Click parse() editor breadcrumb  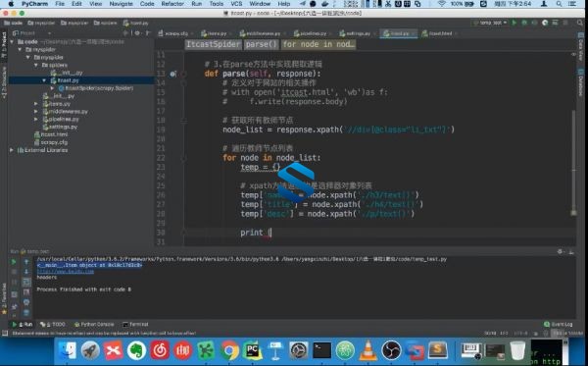(x=262, y=44)
